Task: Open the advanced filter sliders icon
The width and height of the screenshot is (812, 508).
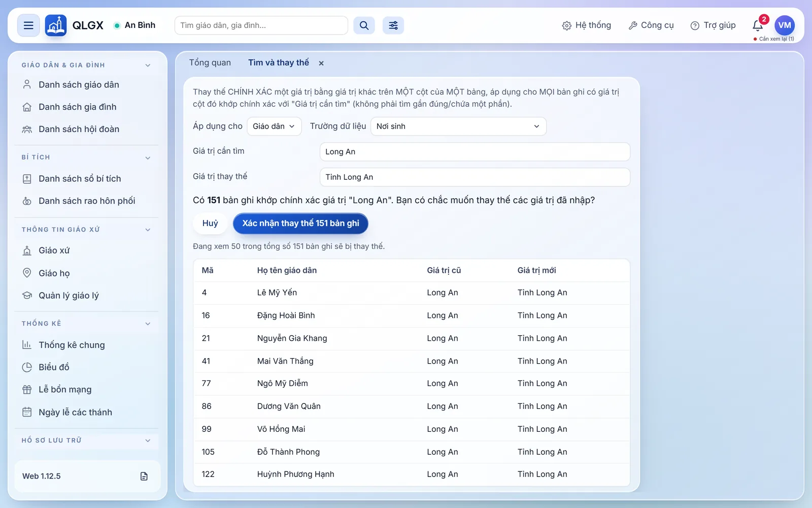Action: 393,25
